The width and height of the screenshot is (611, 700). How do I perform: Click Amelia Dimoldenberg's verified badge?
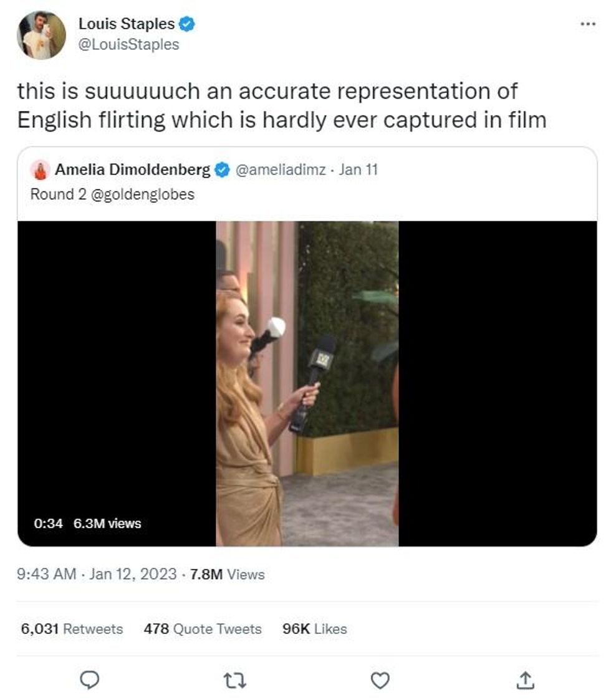coord(223,170)
